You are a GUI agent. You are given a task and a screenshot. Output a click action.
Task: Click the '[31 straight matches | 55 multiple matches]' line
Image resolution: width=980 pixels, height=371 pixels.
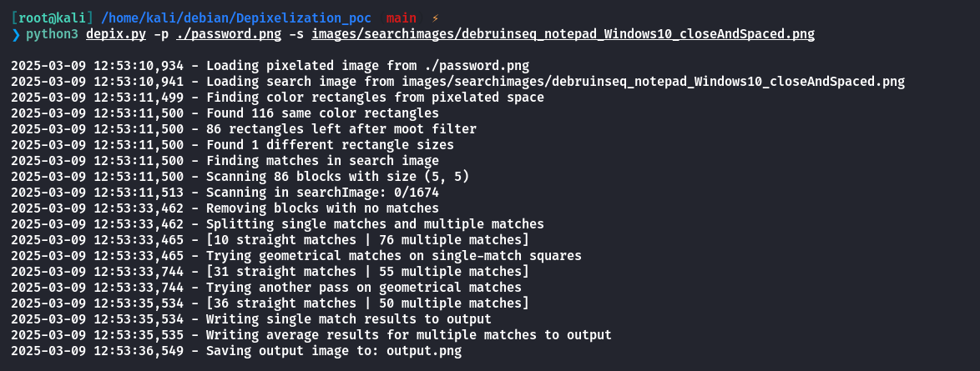point(270,272)
